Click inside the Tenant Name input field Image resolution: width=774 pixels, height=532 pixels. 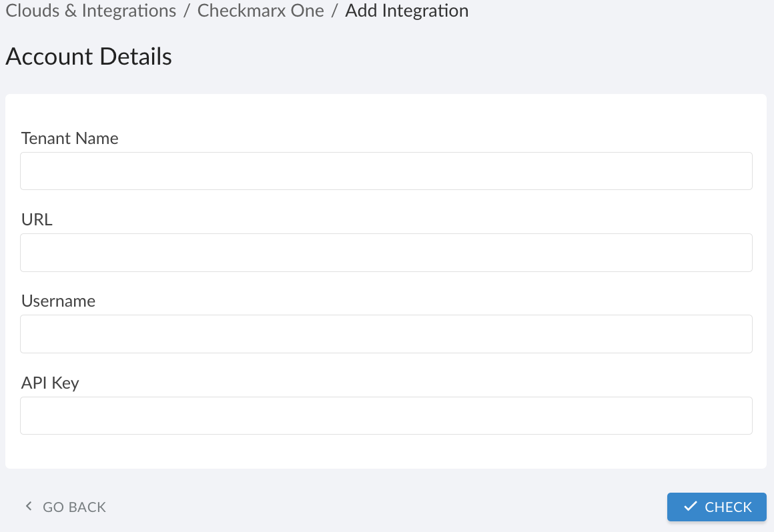[x=386, y=171]
